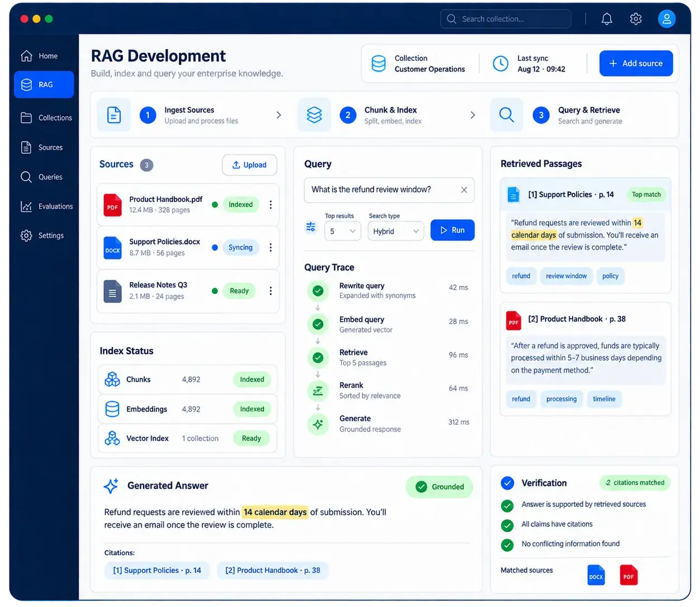Viewport: 700px width, 607px height.
Task: Click the processing tag
Action: [561, 399]
